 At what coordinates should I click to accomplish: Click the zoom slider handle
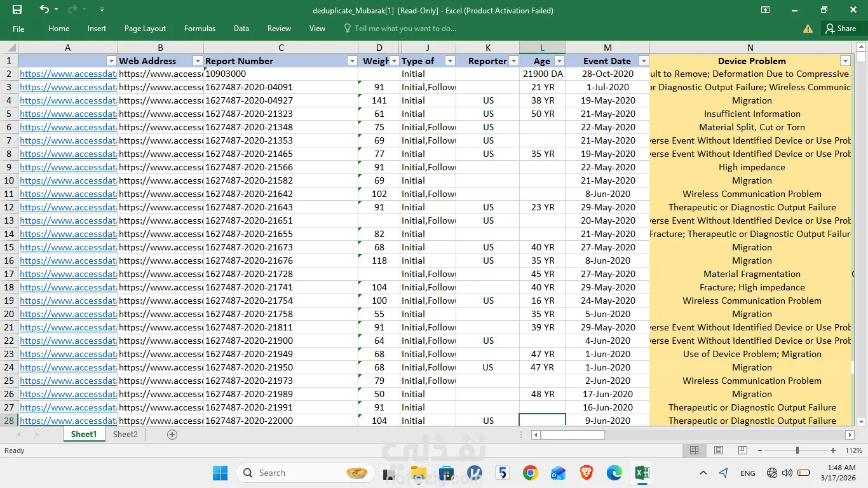pos(797,451)
